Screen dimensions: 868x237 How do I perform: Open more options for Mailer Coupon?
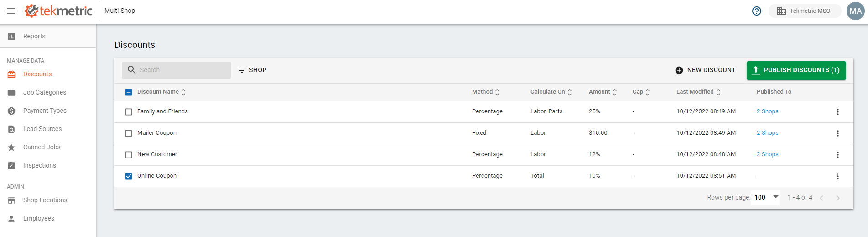(x=837, y=133)
